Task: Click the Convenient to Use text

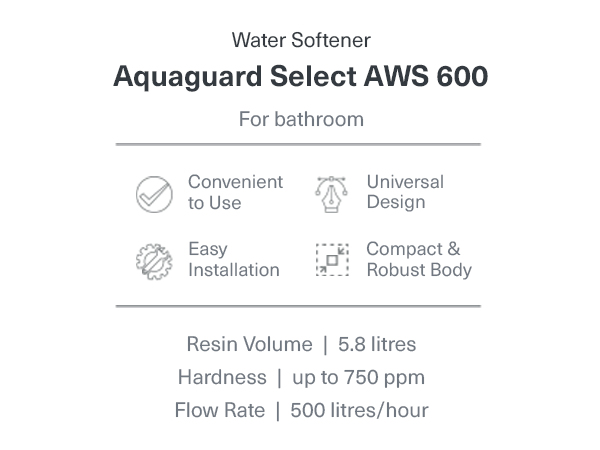Action: (x=235, y=192)
